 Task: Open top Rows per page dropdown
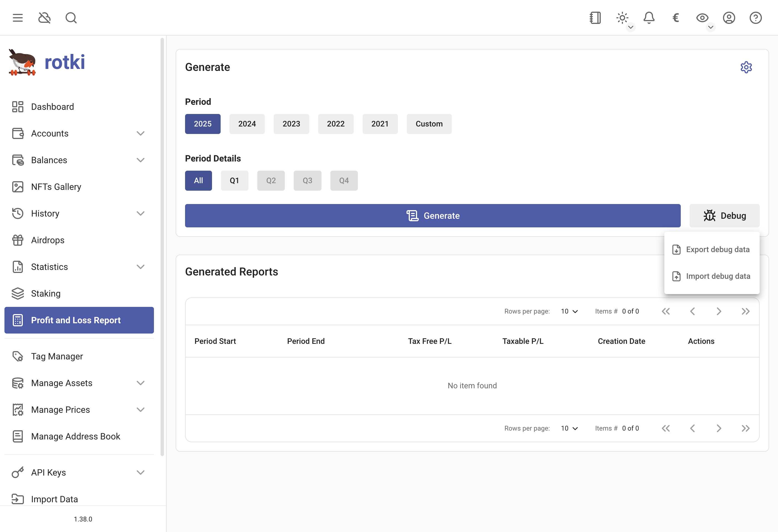[569, 311]
